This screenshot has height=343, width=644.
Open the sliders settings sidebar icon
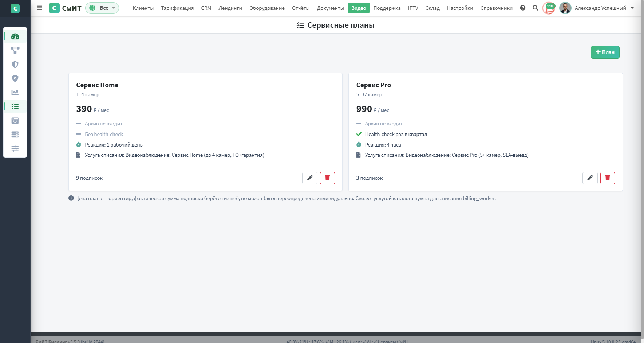pos(15,149)
